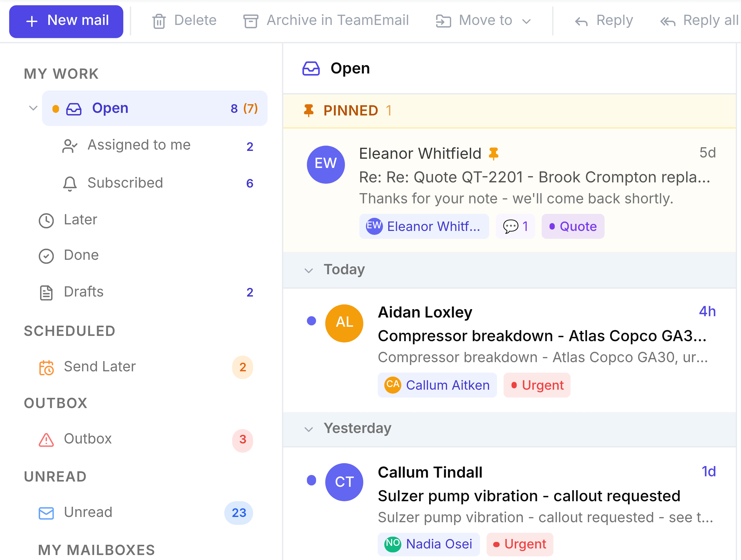Click the AL avatar for Aidan Loxley
Screen dimensions: 741x560
point(344,323)
